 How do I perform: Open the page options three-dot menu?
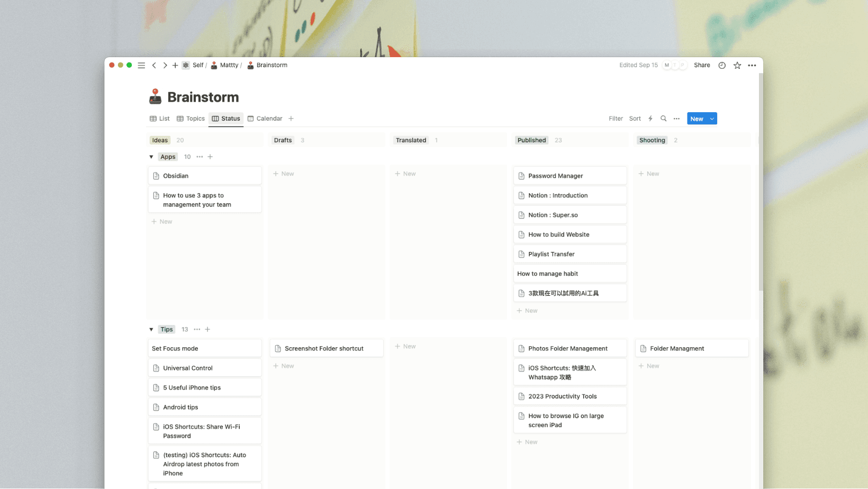pyautogui.click(x=752, y=65)
